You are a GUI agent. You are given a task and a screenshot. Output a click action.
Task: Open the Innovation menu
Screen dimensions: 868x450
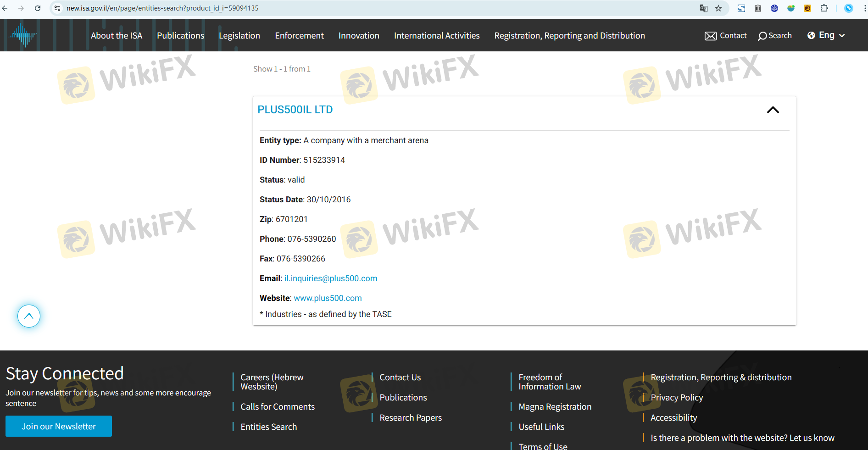pyautogui.click(x=359, y=35)
